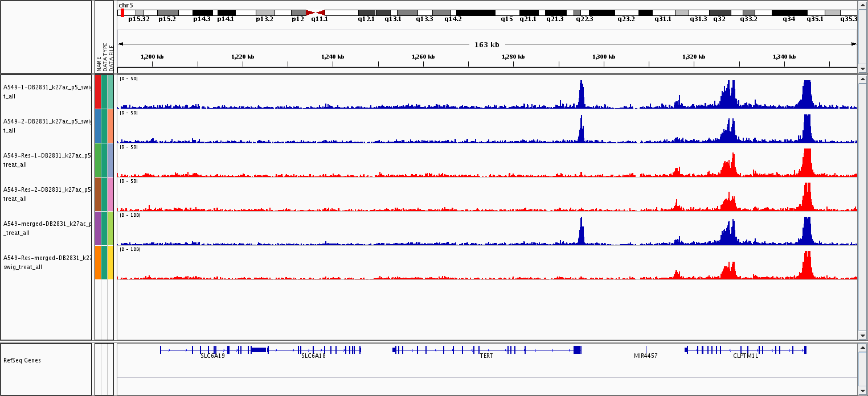The image size is (868, 396).
Task: Select the A549-1-DB2831 track name
Action: pyautogui.click(x=47, y=92)
